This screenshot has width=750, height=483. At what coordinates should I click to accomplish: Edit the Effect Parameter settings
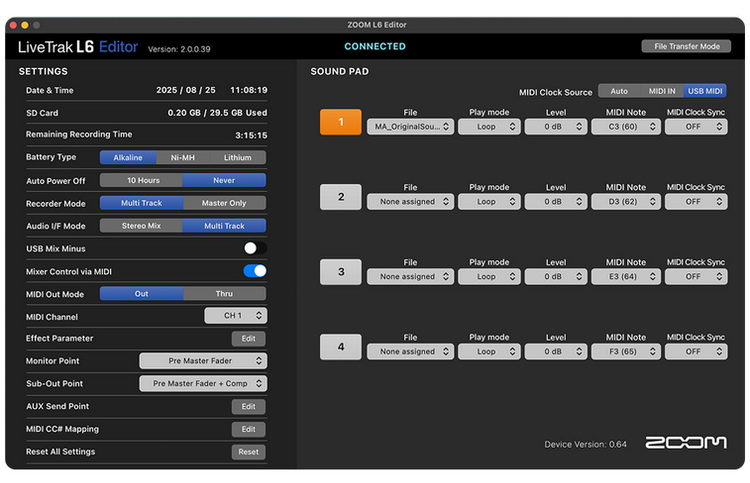pos(249,339)
